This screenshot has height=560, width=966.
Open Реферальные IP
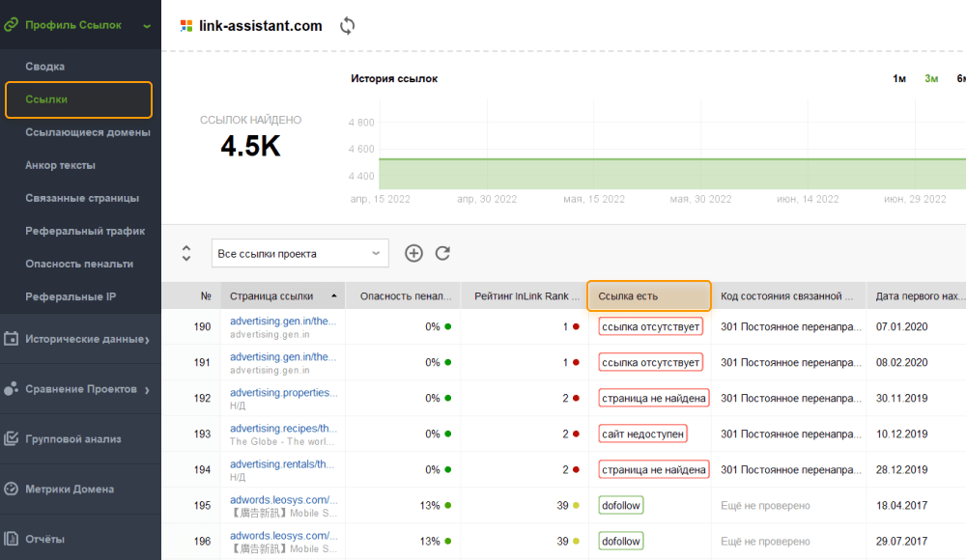[71, 296]
